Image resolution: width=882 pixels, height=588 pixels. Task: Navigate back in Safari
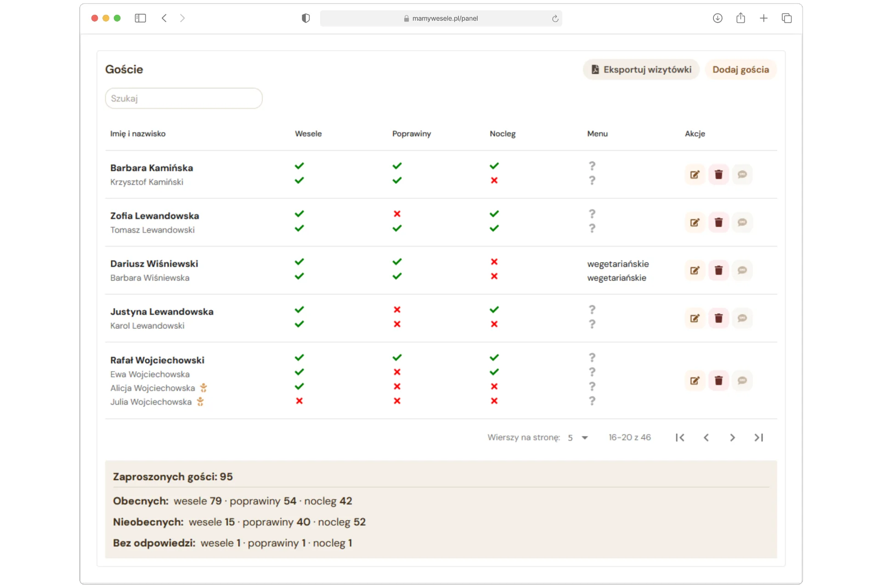(x=164, y=18)
